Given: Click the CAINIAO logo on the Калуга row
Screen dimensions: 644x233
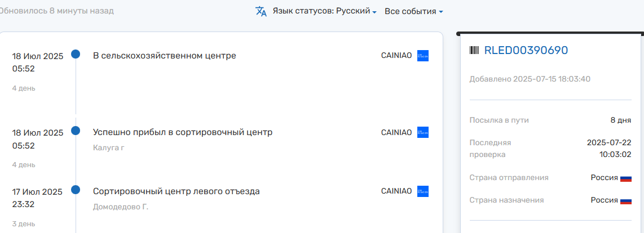Looking at the screenshot, I should point(423,132).
